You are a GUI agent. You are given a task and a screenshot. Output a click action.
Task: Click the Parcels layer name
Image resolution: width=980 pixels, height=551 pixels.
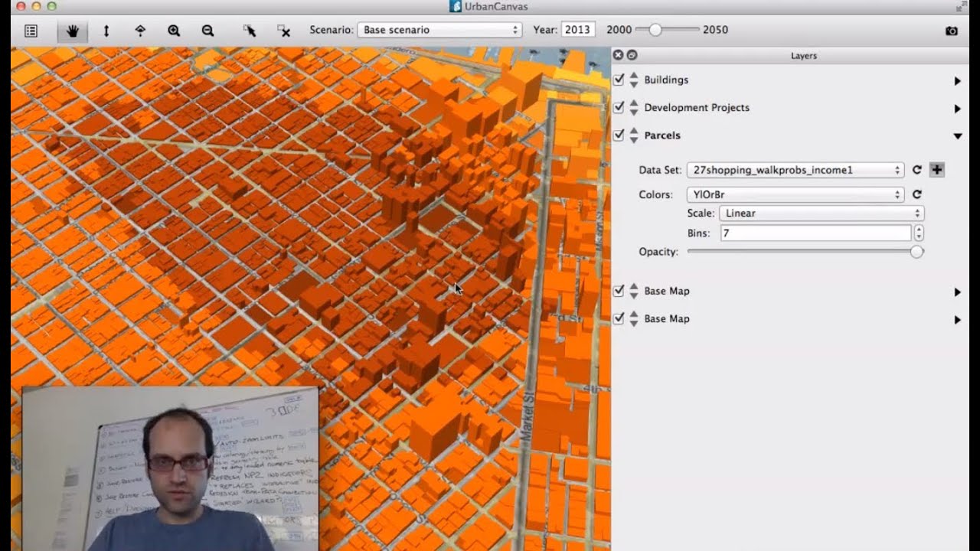point(662,135)
